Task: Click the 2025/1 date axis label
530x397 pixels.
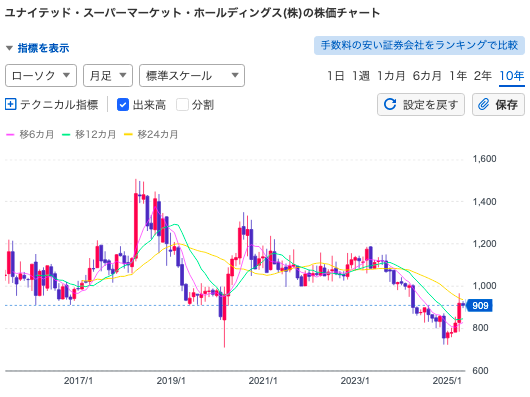Action: (x=447, y=381)
